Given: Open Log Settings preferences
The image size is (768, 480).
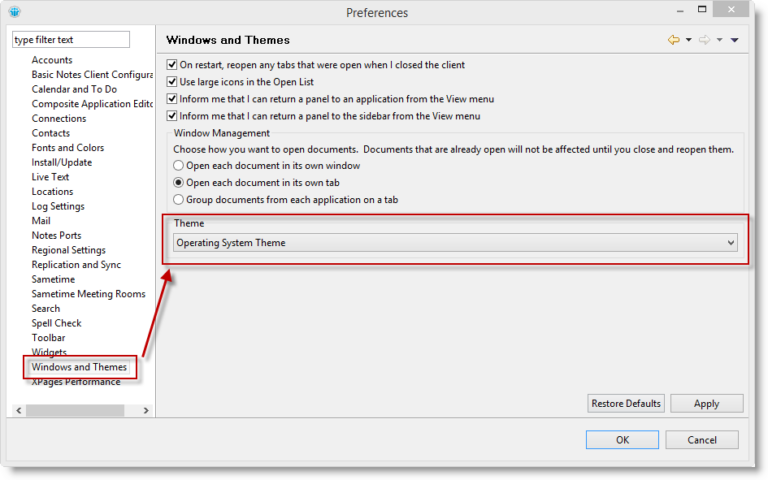Looking at the screenshot, I should pyautogui.click(x=58, y=206).
